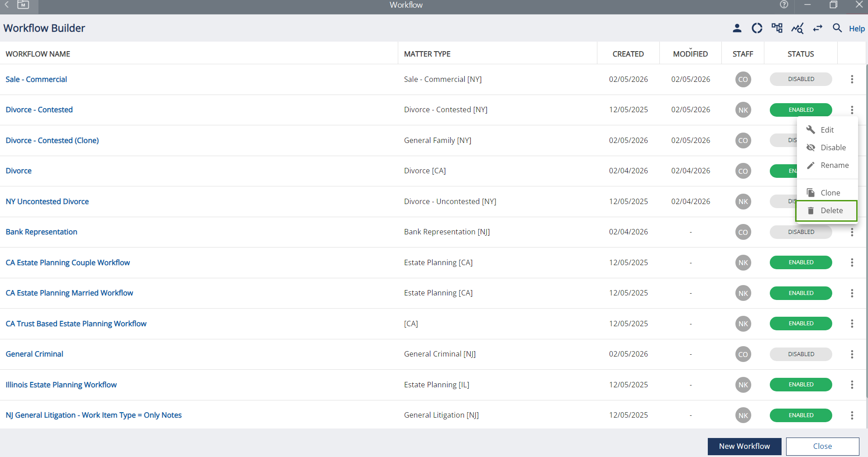This screenshot has width=868, height=457.
Task: Click the NK staff avatar for NY Uncontested Divorce
Action: click(743, 202)
